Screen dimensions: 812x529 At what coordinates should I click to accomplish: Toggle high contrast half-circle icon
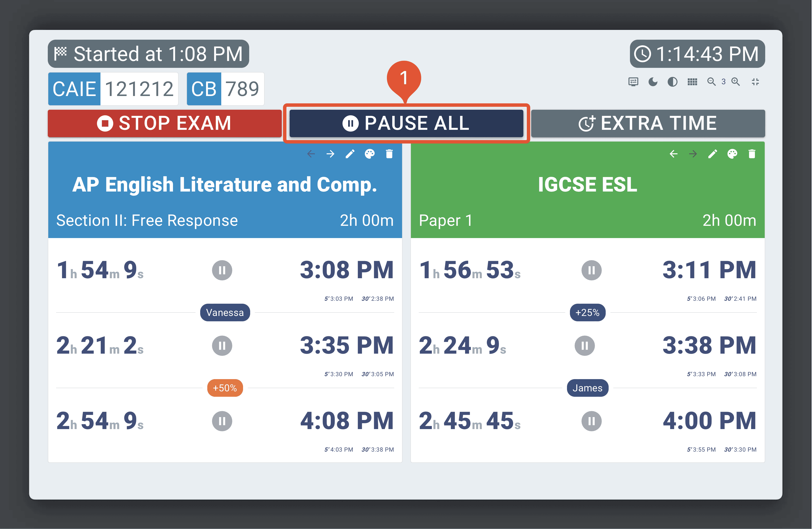point(672,82)
